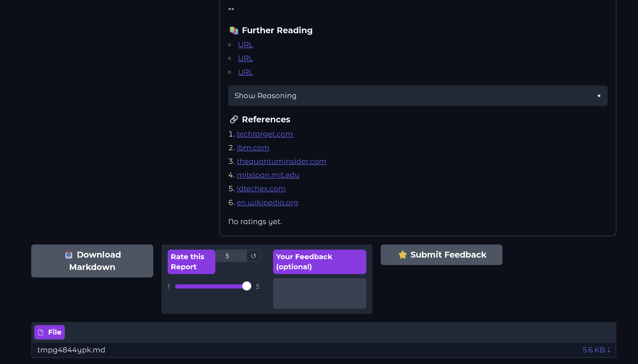Click the Show Reasoning collapse arrow
Screen dimensions: 638x364
pos(599,96)
